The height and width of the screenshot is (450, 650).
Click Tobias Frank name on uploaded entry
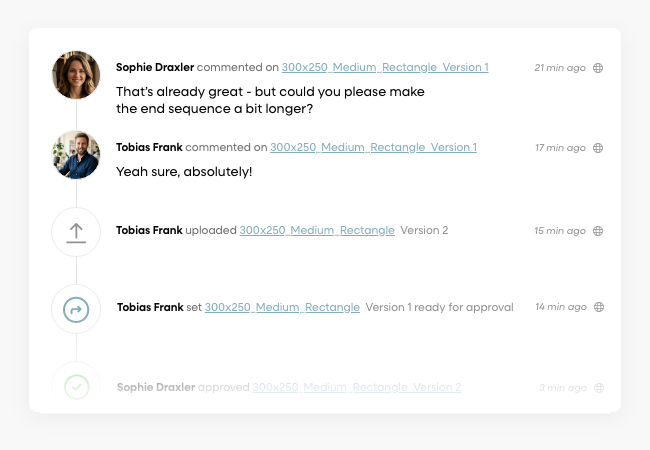click(x=149, y=231)
